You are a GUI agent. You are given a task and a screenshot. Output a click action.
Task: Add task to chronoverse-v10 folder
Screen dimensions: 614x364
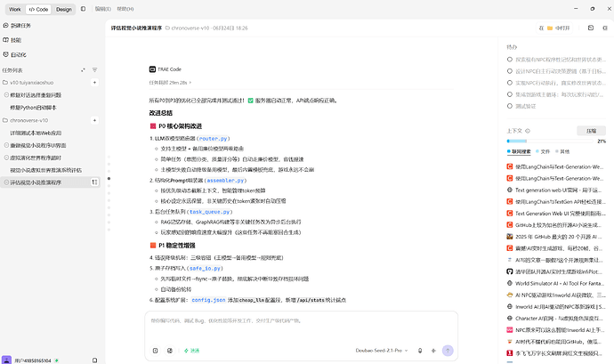pos(94,120)
